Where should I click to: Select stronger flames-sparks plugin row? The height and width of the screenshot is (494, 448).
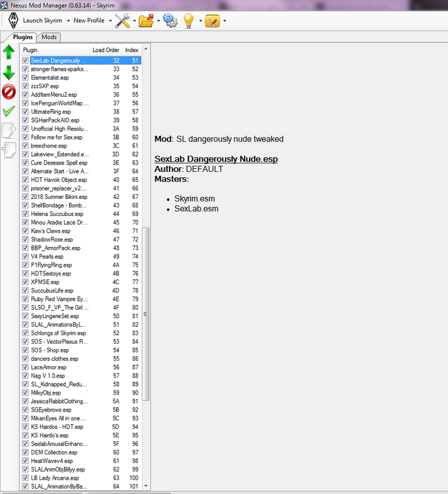pos(81,69)
